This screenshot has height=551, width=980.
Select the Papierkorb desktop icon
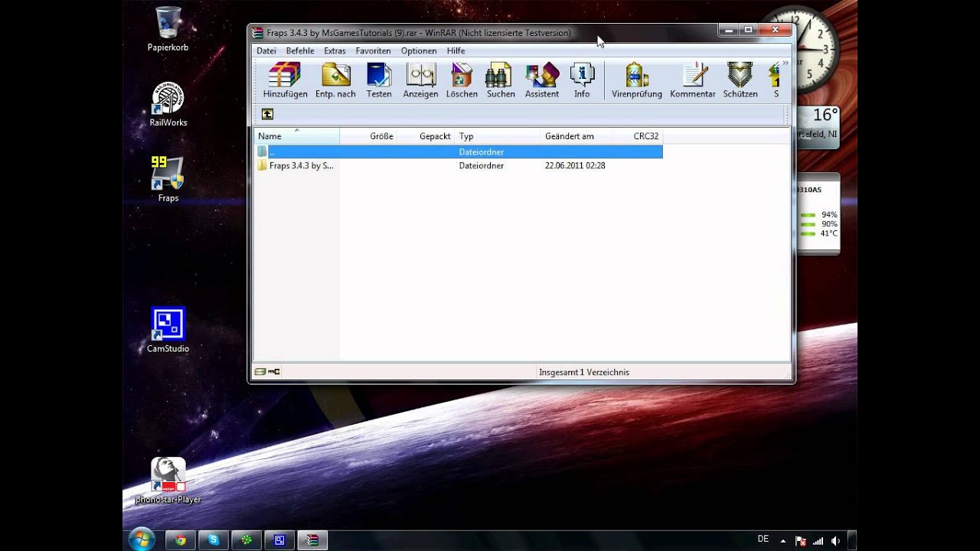point(168,29)
